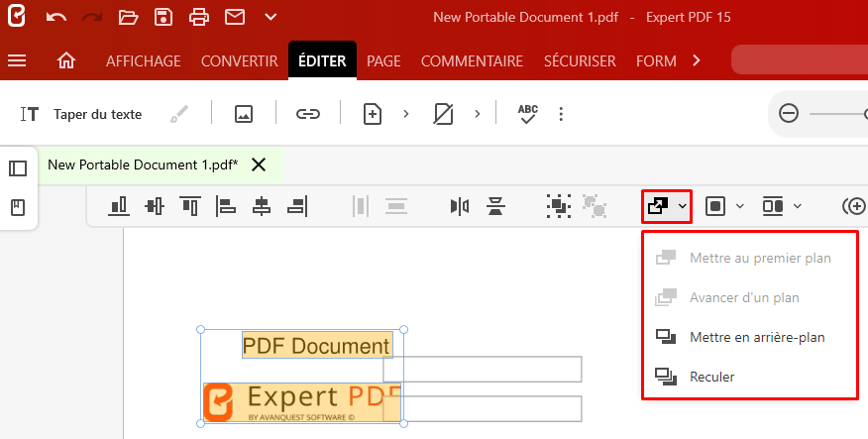868x439 pixels.
Task: Switch to the AFFICHAGE tab
Action: [x=144, y=60]
